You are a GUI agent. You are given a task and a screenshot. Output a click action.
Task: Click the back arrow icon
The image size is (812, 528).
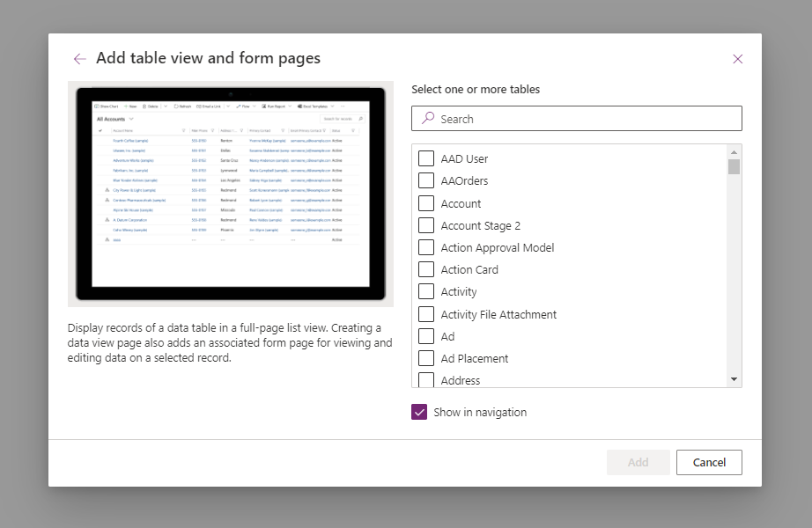coord(80,59)
